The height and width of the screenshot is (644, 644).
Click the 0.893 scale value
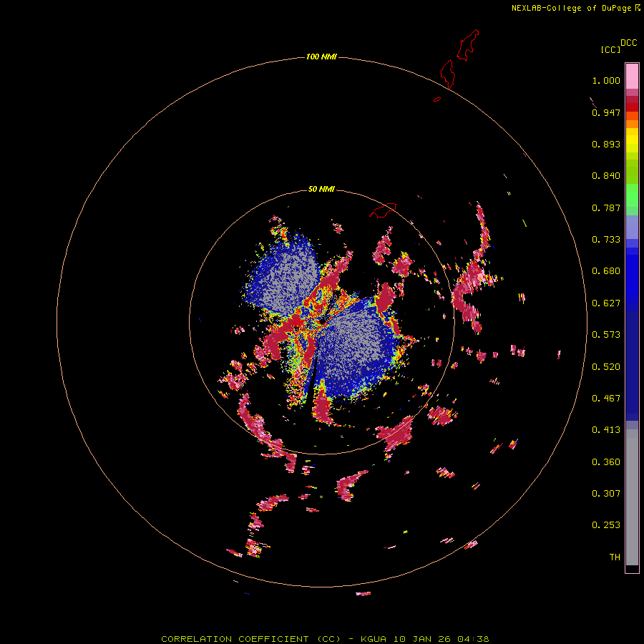click(606, 144)
